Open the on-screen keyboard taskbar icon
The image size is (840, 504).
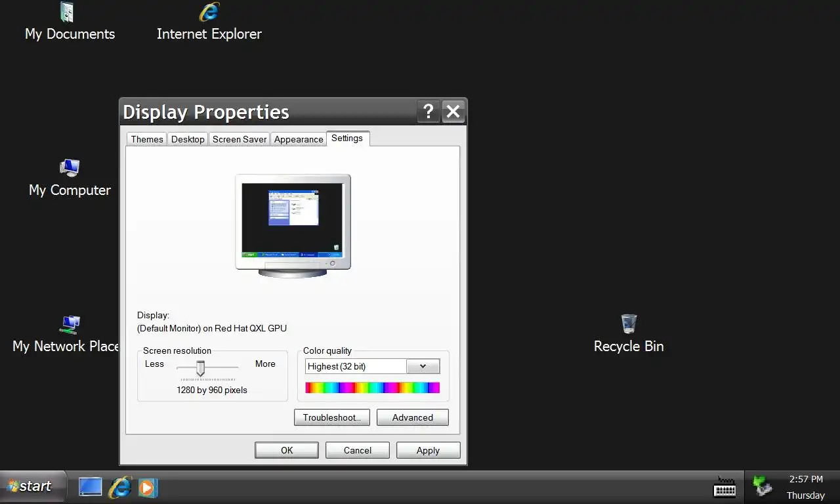pos(724,487)
